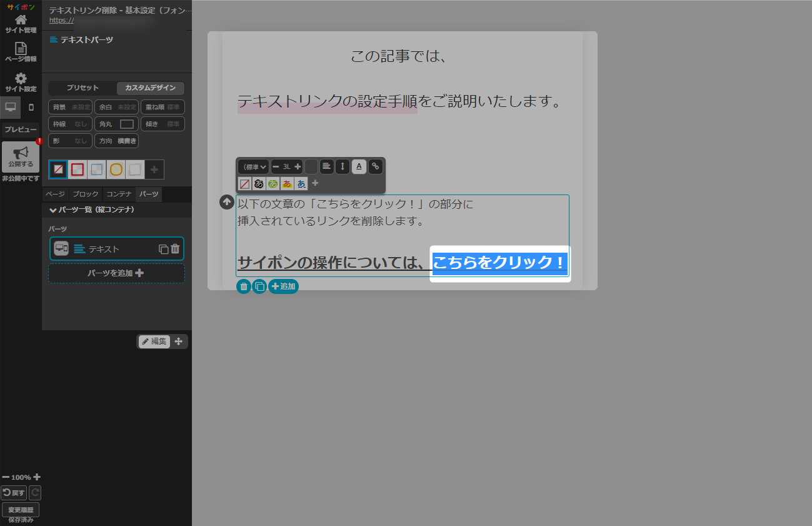Decrease font size from 3L
Viewport: 812px width, 526px height.
click(x=276, y=167)
